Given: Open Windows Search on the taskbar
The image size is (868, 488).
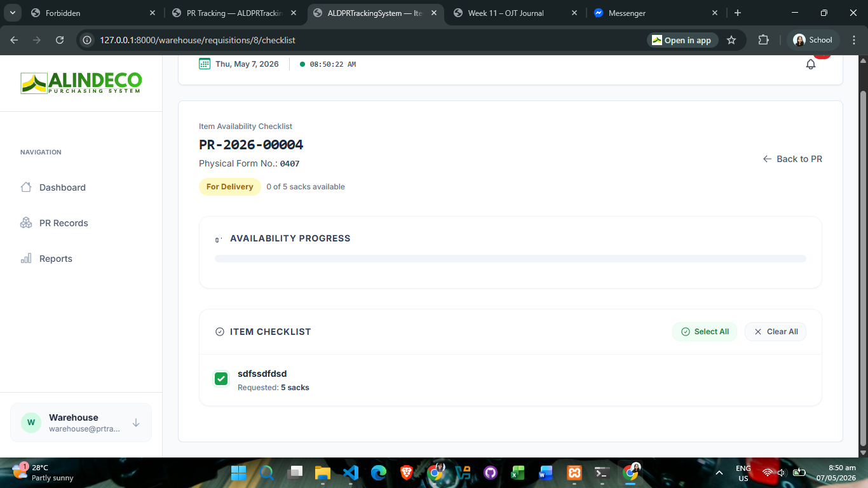Looking at the screenshot, I should [x=267, y=473].
